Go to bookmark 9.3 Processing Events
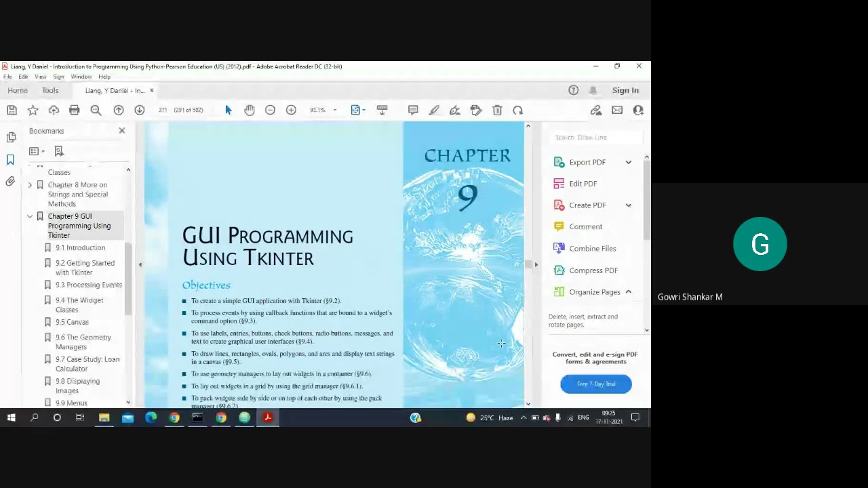Viewport: 868px width, 488px height. point(88,285)
